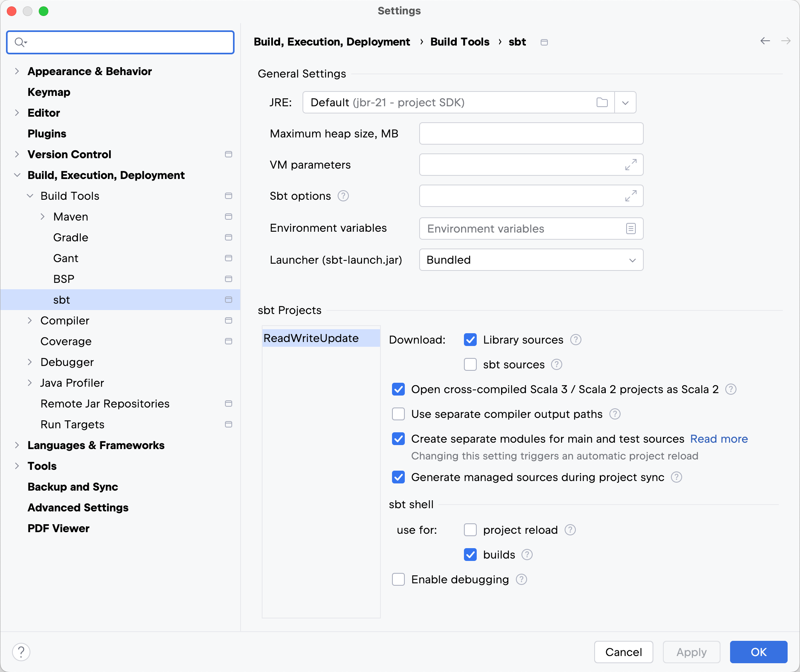Open the JRE selection dropdown arrow
The image size is (800, 672).
point(625,102)
